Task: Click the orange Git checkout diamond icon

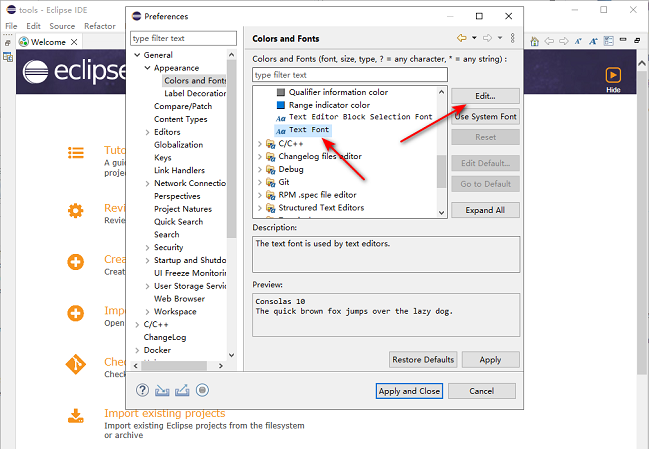Action: tap(75, 364)
